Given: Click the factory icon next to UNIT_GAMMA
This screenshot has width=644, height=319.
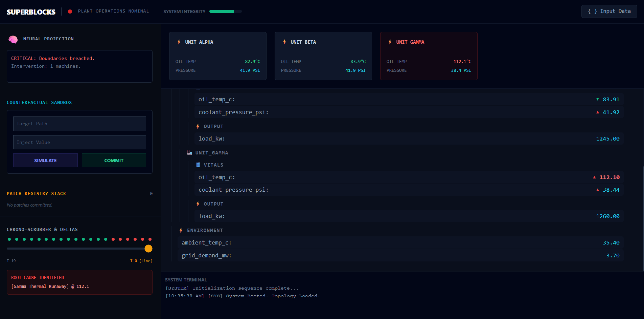Looking at the screenshot, I should click(x=189, y=153).
